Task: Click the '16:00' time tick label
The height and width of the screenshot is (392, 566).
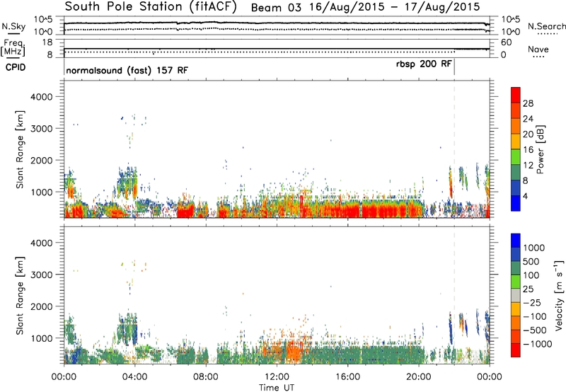Action: click(347, 377)
